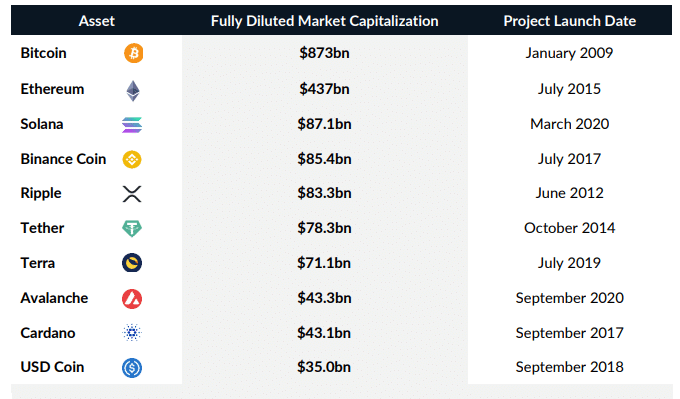Click the Project Launch Date header
This screenshot has height=399, width=680.
(x=569, y=21)
